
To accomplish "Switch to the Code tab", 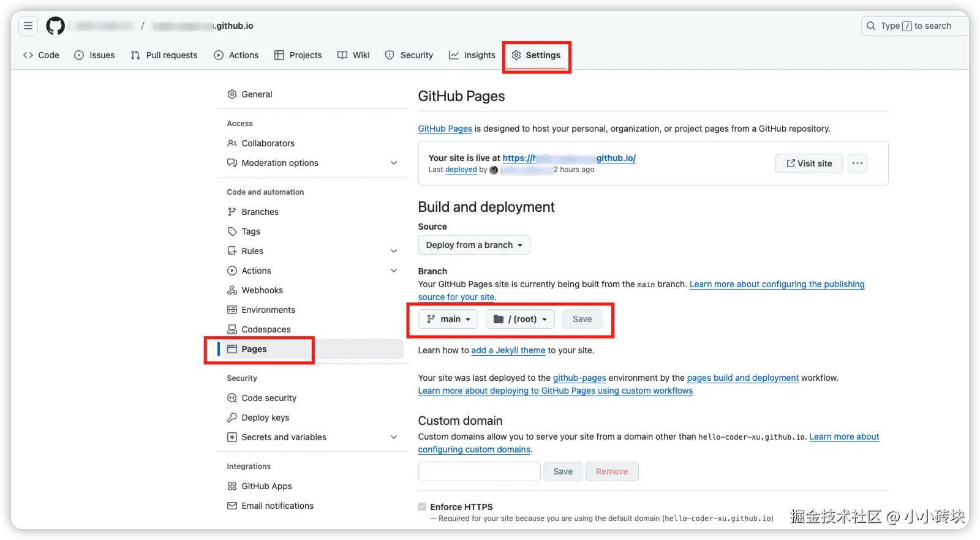I will (x=41, y=55).
